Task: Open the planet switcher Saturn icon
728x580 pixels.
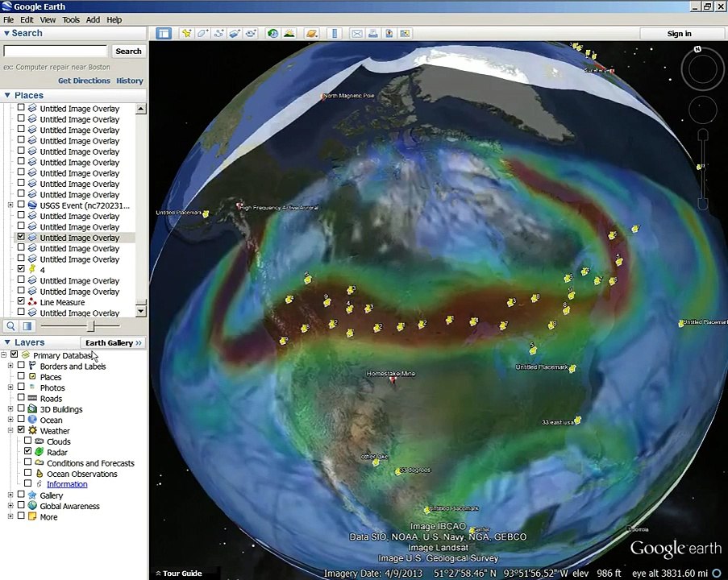Action: tap(311, 33)
